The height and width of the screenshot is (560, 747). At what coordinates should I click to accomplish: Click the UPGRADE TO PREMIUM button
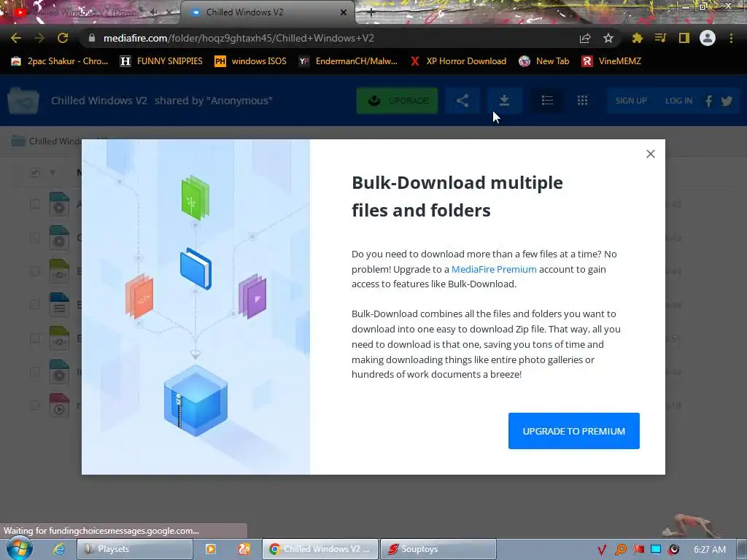[x=573, y=431]
